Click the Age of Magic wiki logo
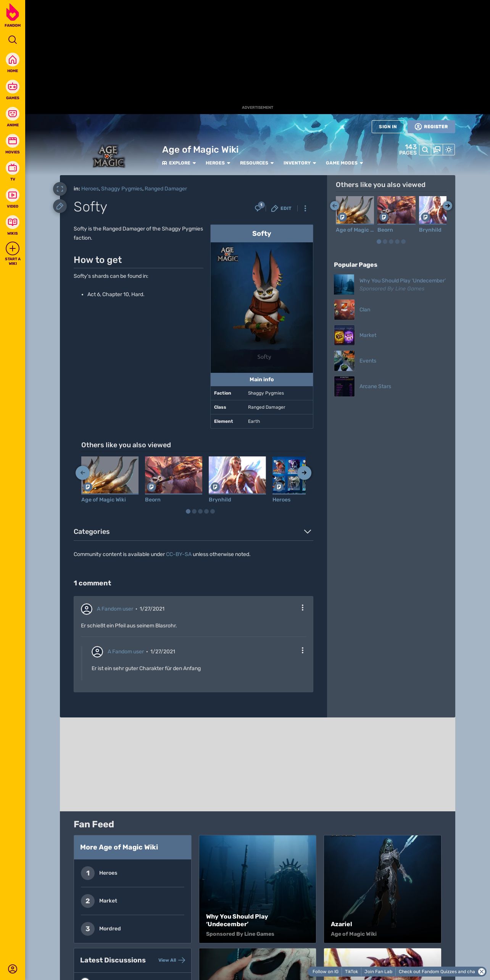 109,156
